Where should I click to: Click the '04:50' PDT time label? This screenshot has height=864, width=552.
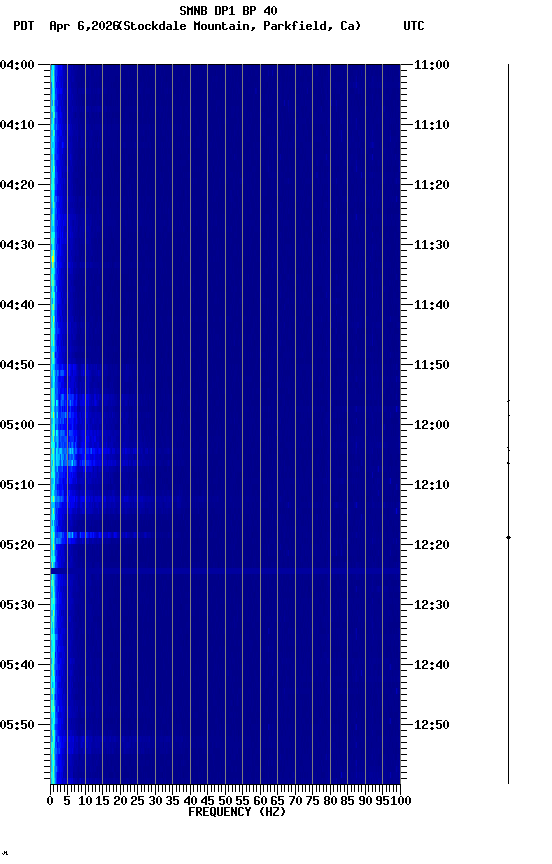[17, 365]
